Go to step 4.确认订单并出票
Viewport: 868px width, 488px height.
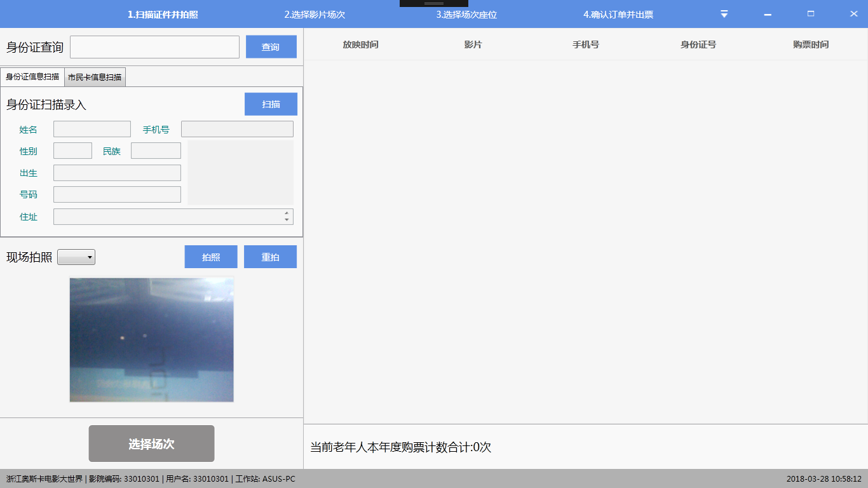pos(618,15)
